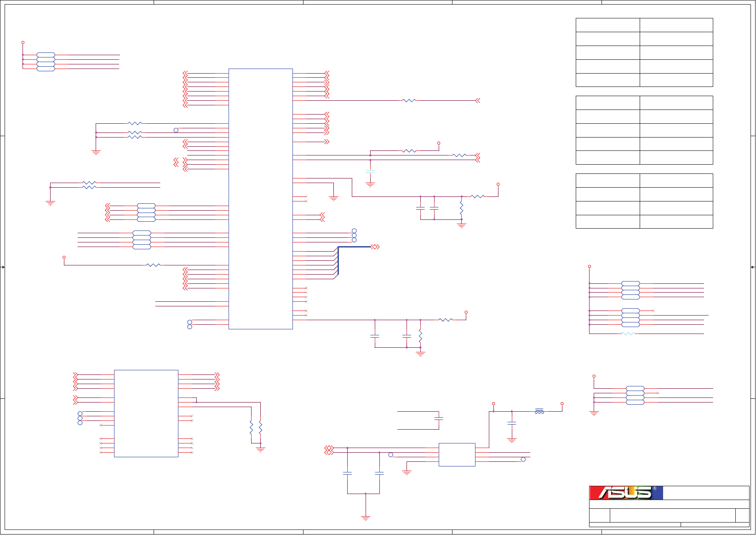Select the largest IC rectangle in the schematic
Screen dimensions: 756x535
coord(261,199)
